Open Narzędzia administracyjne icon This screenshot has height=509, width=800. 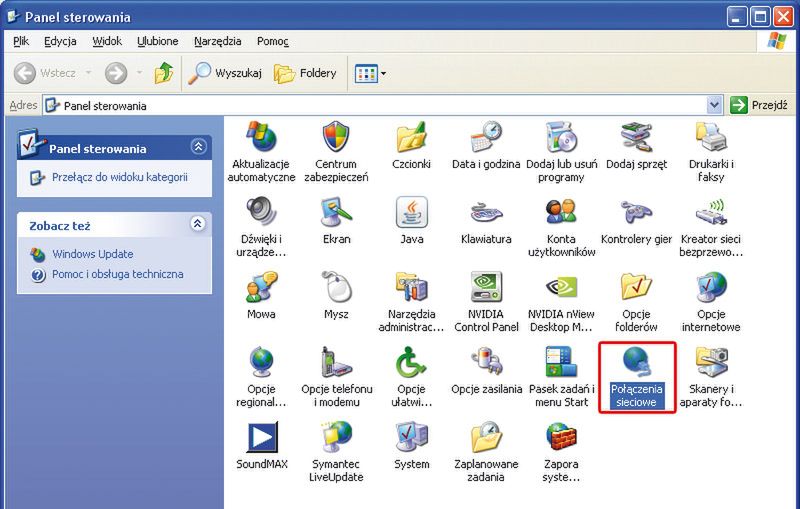pyautogui.click(x=411, y=302)
